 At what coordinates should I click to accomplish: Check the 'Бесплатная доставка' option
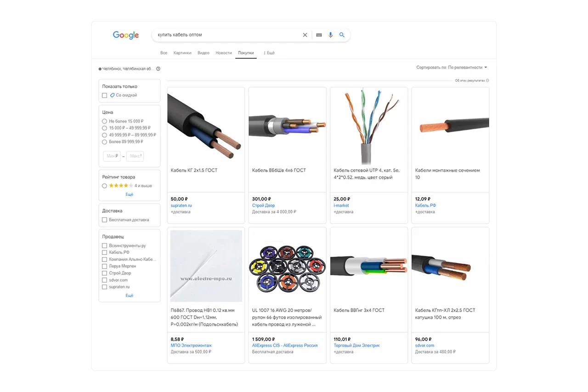[x=104, y=220]
